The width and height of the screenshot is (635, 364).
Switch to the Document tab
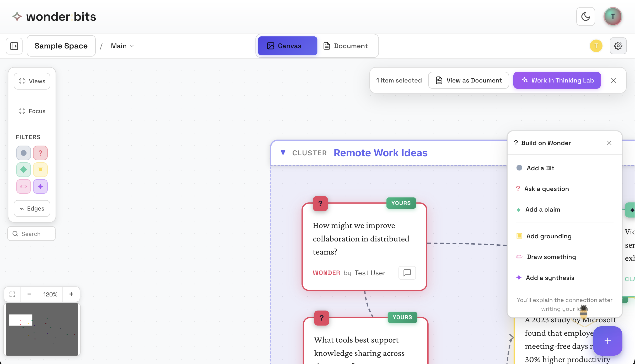tap(346, 46)
